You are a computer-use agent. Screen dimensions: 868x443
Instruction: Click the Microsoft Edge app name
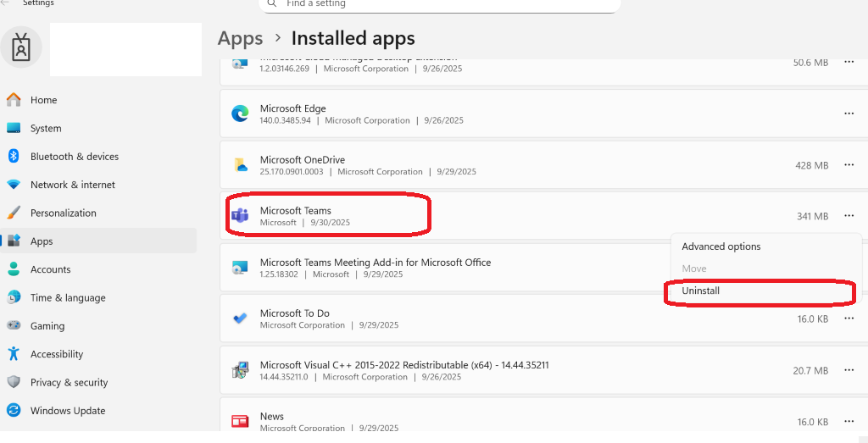tap(292, 108)
